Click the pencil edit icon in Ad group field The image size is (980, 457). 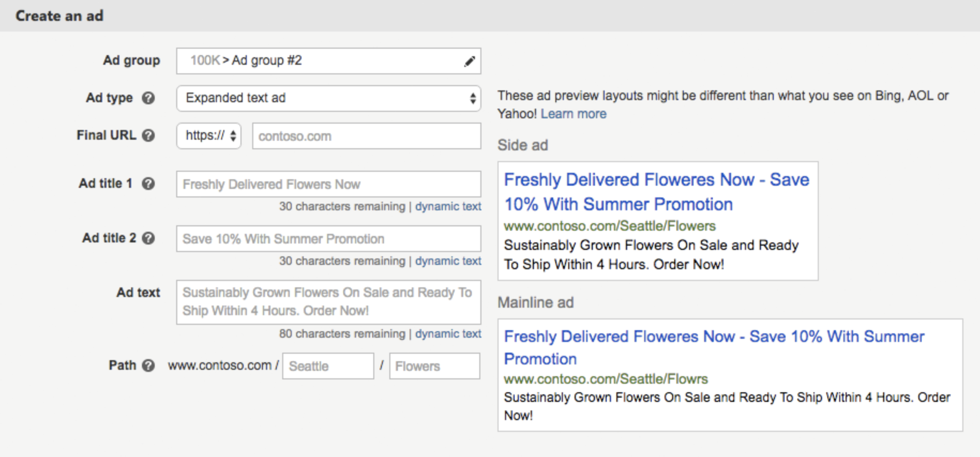pyautogui.click(x=470, y=62)
